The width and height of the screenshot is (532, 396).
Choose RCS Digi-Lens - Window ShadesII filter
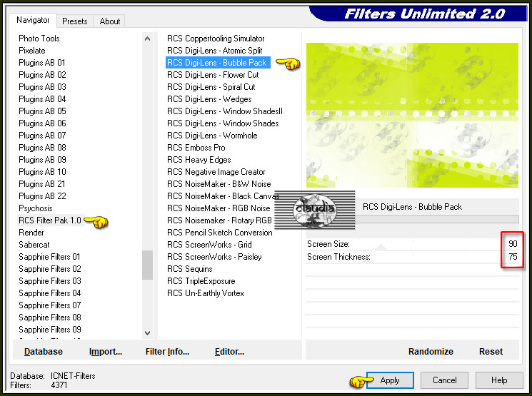point(225,111)
